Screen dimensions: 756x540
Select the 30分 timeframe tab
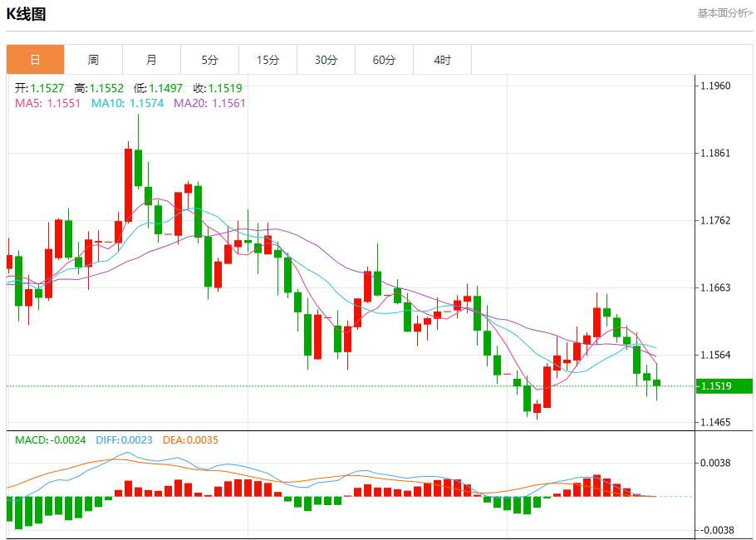click(x=326, y=60)
